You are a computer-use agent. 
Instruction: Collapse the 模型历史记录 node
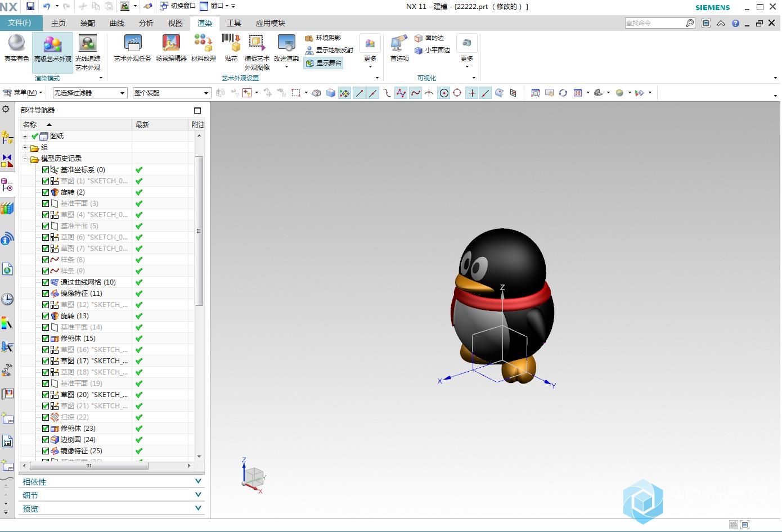click(x=25, y=159)
